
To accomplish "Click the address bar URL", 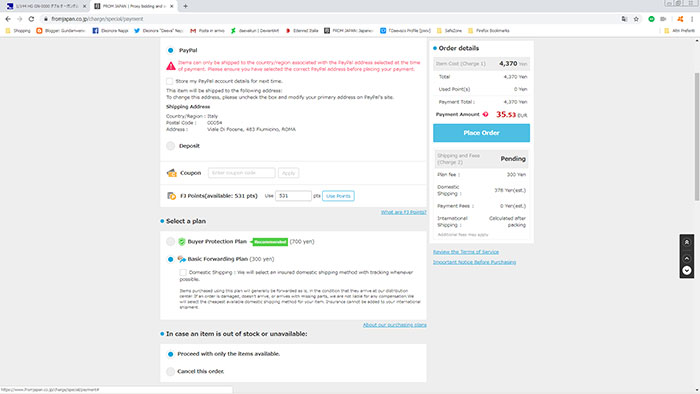I will [x=97, y=19].
